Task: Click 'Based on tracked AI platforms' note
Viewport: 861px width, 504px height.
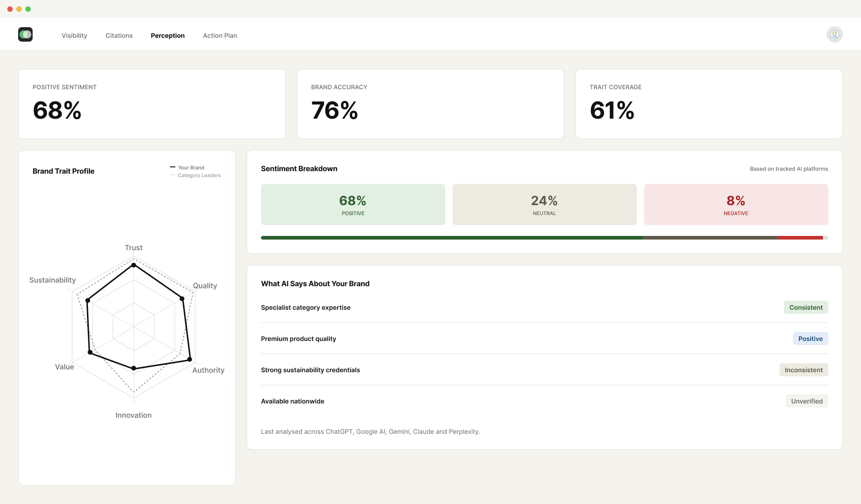Action: click(x=789, y=169)
